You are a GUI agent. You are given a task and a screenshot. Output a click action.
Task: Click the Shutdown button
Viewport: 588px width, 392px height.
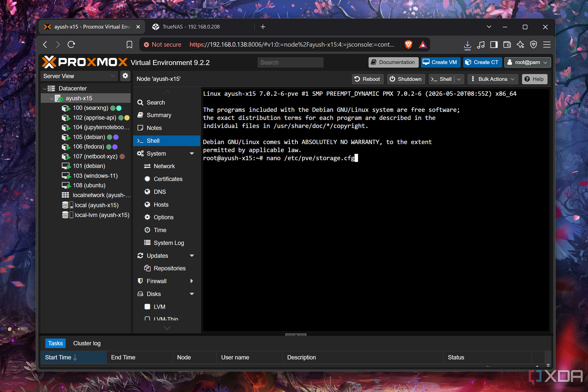pyautogui.click(x=406, y=79)
